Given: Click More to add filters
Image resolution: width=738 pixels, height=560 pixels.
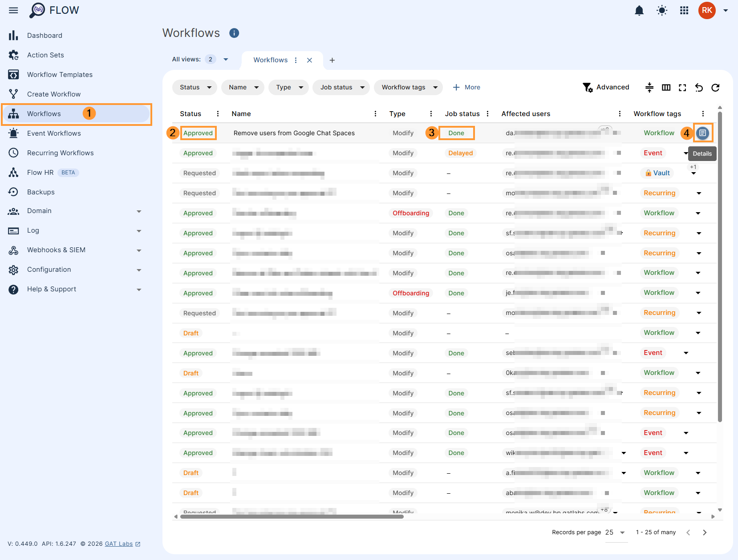Looking at the screenshot, I should tap(466, 87).
